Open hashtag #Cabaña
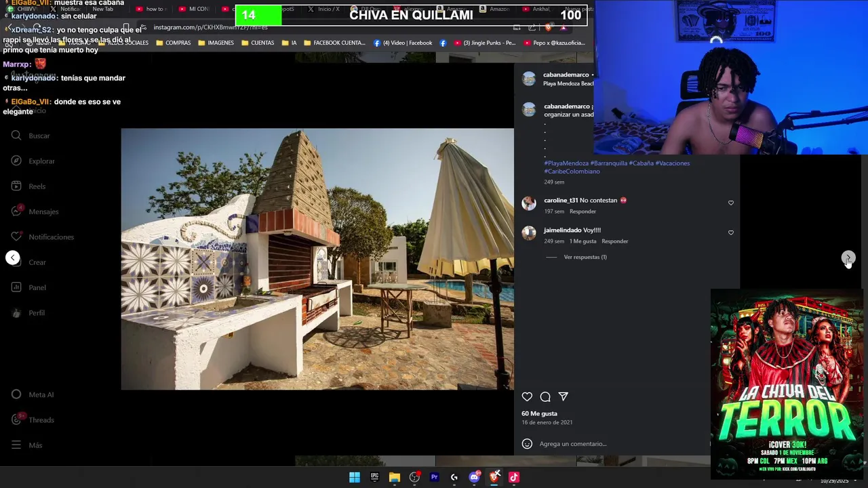The image size is (868, 488). tap(641, 163)
